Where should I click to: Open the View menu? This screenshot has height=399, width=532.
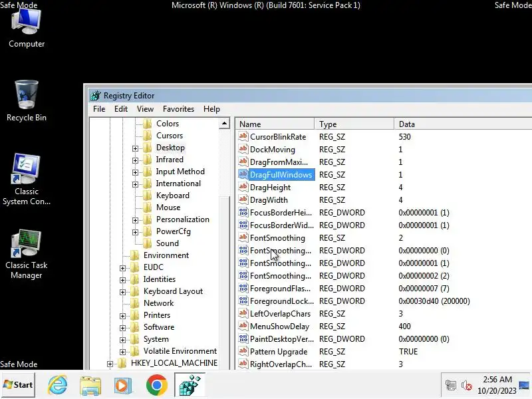[145, 109]
